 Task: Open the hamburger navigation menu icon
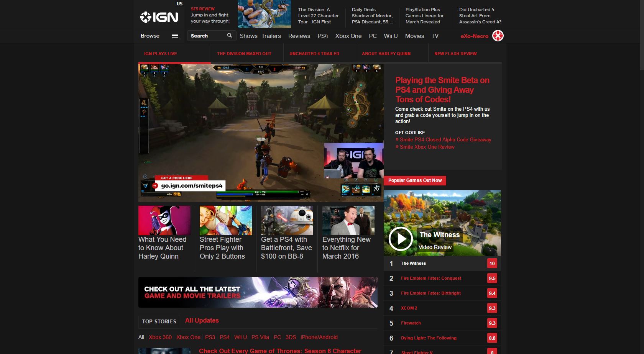coord(176,36)
